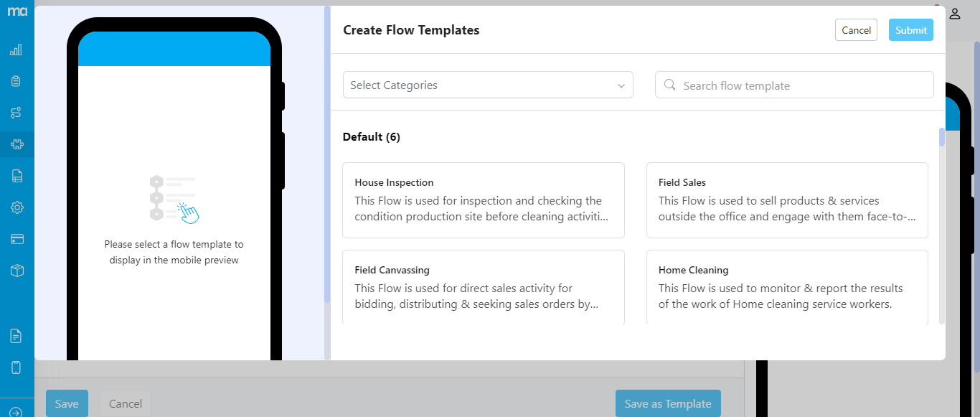The width and height of the screenshot is (980, 417).
Task: Click the Search flow template field
Action: (793, 85)
